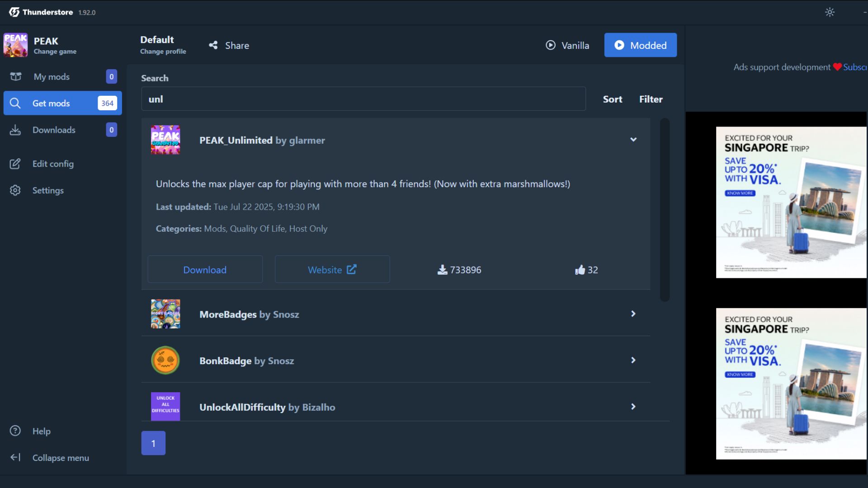Click the PEAK_Unlimited description text
Image resolution: width=868 pixels, height=488 pixels.
(x=363, y=184)
